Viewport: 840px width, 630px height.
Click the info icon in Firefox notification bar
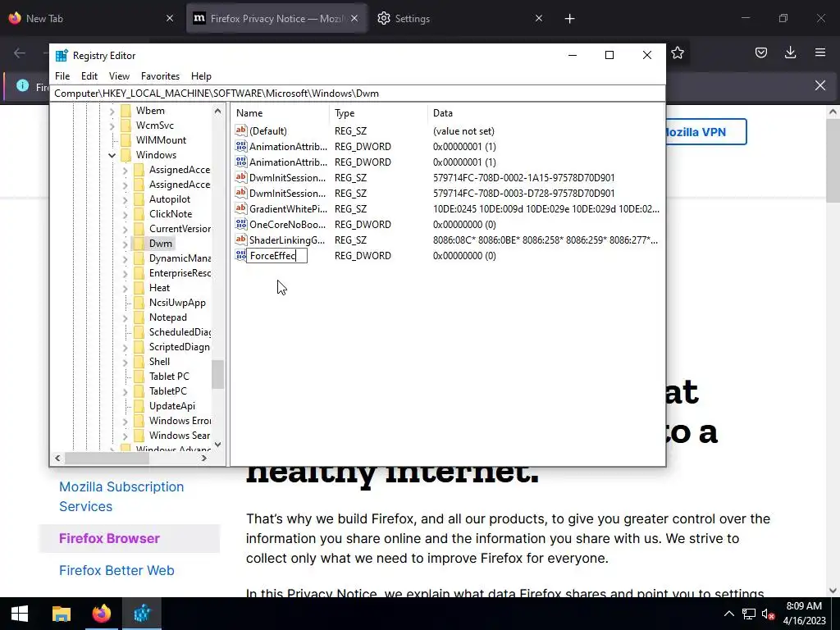click(x=22, y=85)
